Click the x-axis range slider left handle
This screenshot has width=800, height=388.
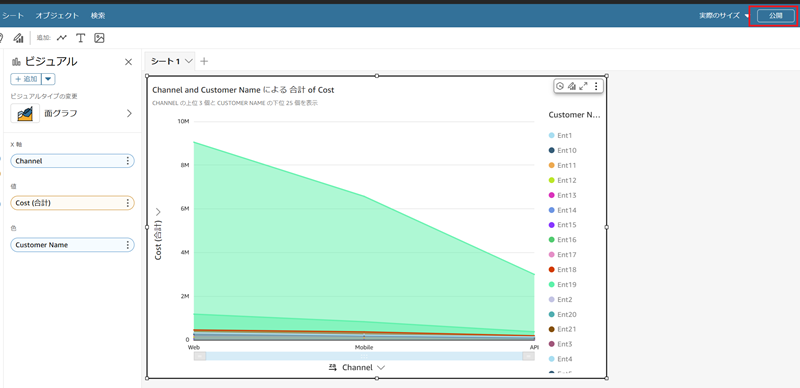[x=200, y=356]
